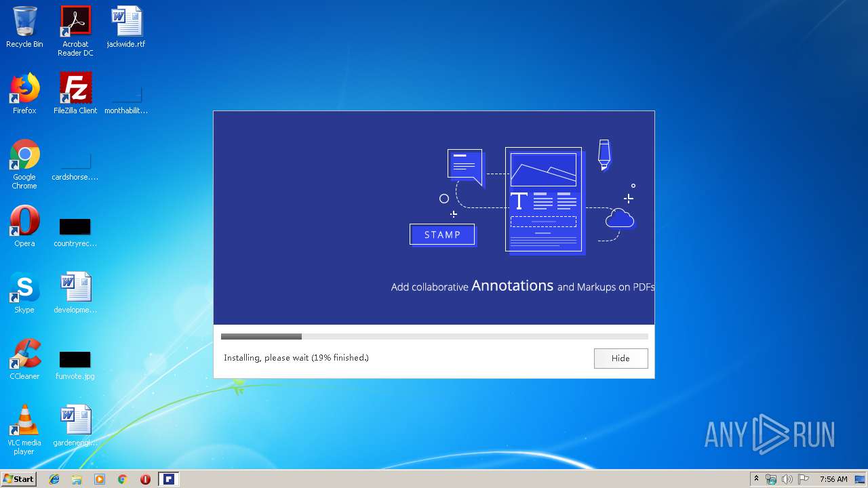Open the Action Center flag icon
Screen dimensions: 868x488
[x=804, y=479]
